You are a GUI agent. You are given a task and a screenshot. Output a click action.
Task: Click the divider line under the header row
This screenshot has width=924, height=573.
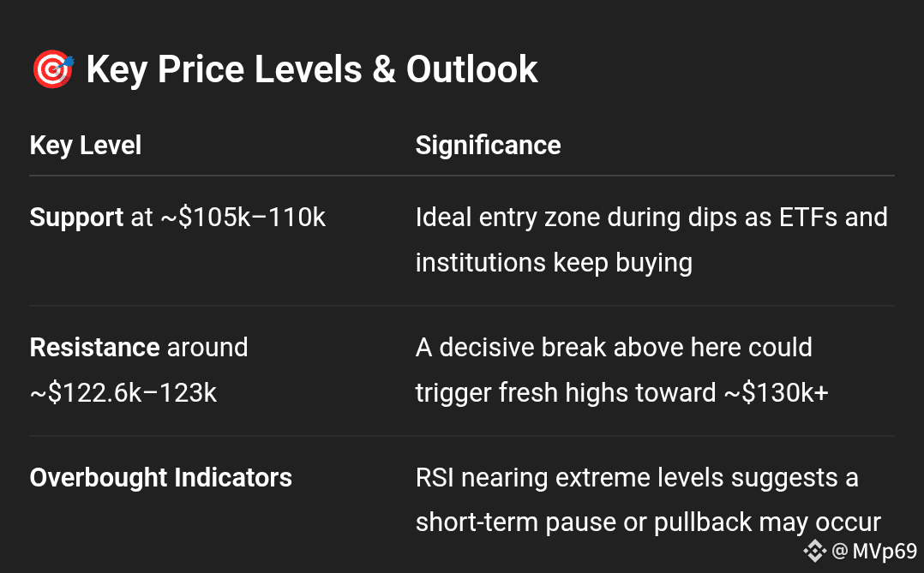tap(462, 176)
